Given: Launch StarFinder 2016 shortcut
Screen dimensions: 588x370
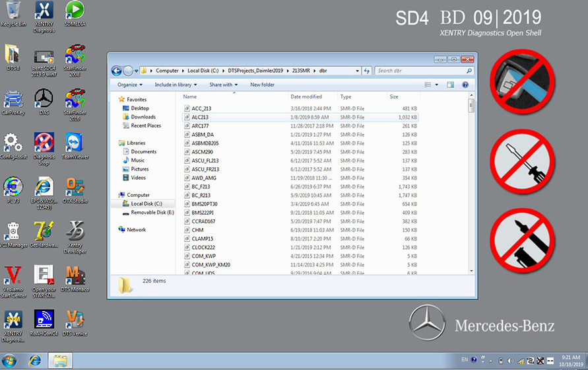Looking at the screenshot, I should 75,105.
